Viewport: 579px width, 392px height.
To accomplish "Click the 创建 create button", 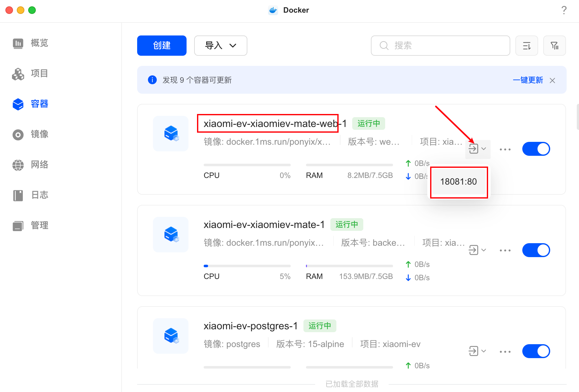I will tap(162, 46).
